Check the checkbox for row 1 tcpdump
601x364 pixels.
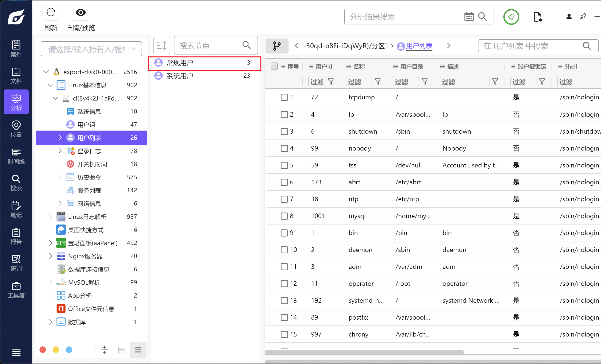(284, 97)
